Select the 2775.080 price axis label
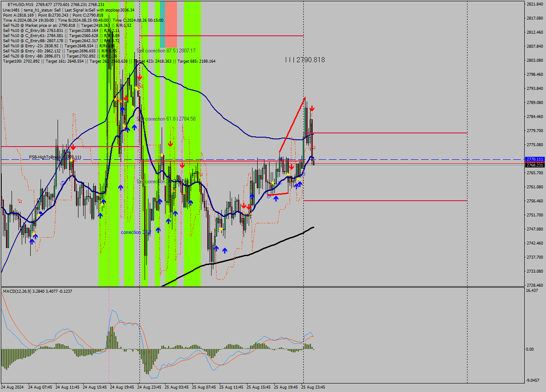This screenshot has width=546, height=392. click(x=534, y=145)
